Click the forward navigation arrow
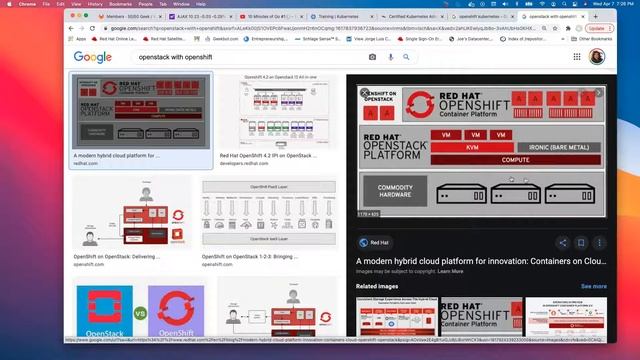640x360 pixels. click(x=82, y=29)
